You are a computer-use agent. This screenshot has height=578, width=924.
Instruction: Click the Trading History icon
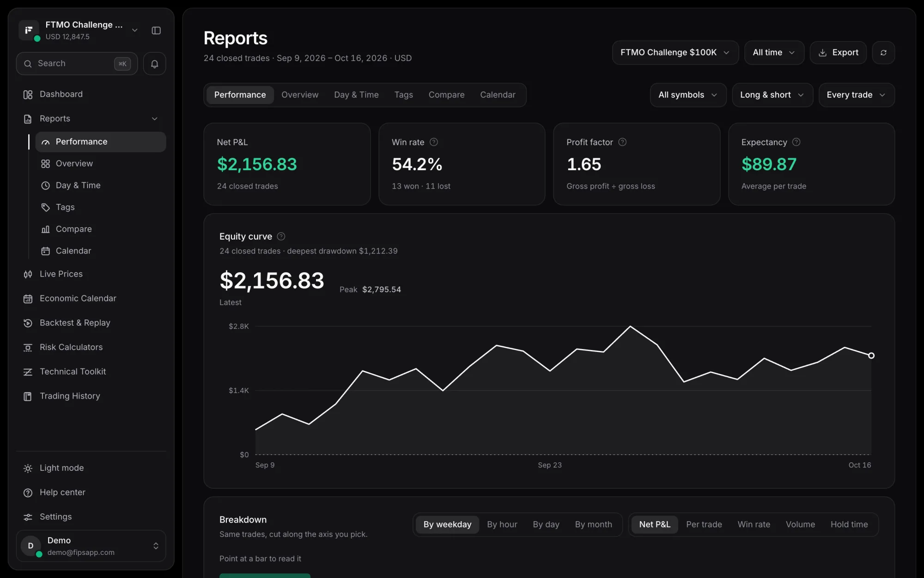pyautogui.click(x=28, y=396)
